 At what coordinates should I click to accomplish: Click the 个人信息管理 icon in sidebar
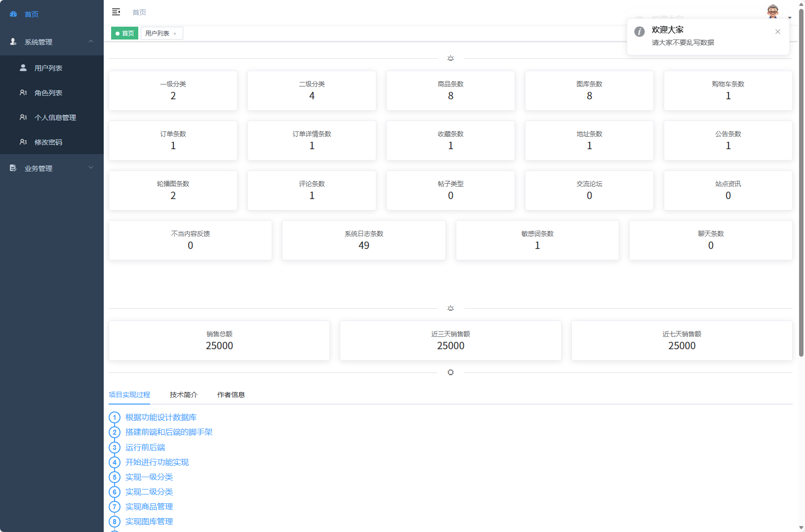(x=23, y=117)
